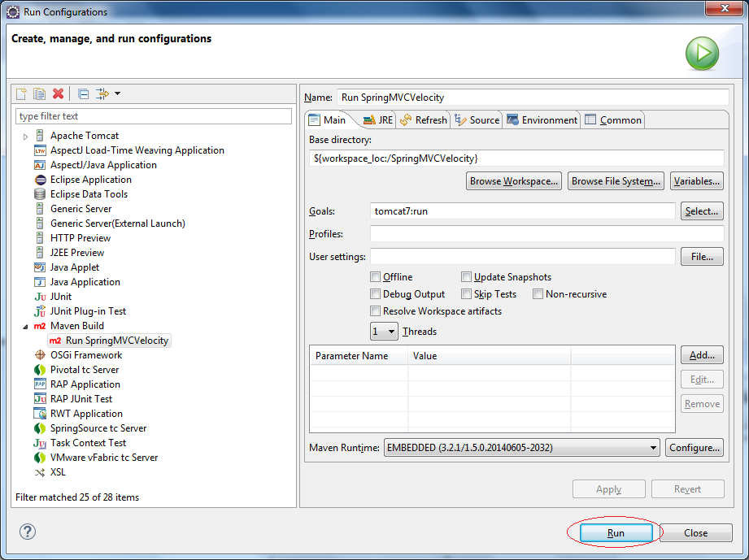Viewport: 749px width, 560px height.
Task: Click the Generic Server icon
Action: click(x=40, y=209)
